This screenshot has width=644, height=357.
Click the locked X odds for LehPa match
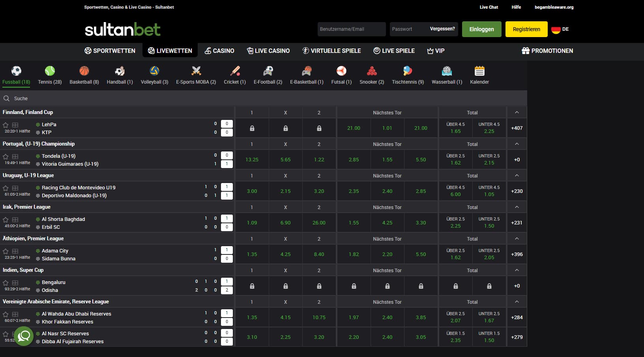(x=285, y=128)
